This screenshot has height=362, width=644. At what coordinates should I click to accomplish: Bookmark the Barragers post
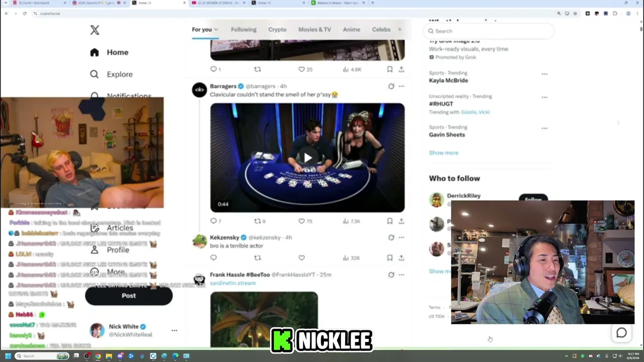click(x=390, y=221)
